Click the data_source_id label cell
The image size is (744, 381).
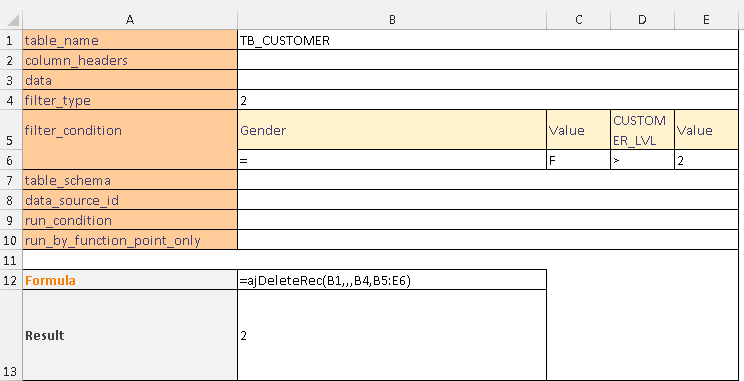coord(130,199)
